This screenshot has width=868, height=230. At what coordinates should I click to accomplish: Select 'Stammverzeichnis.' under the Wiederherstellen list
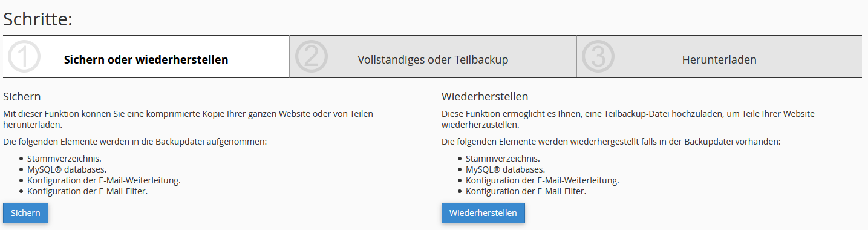[x=503, y=159]
